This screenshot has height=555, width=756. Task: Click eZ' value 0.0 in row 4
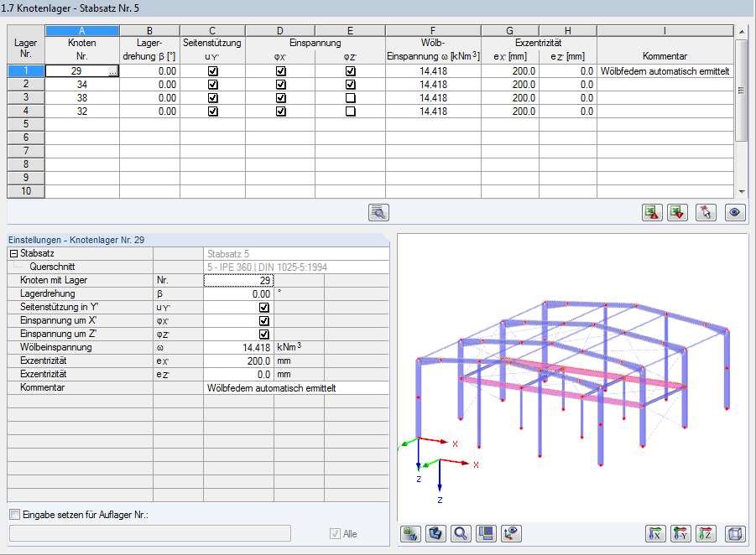click(568, 112)
